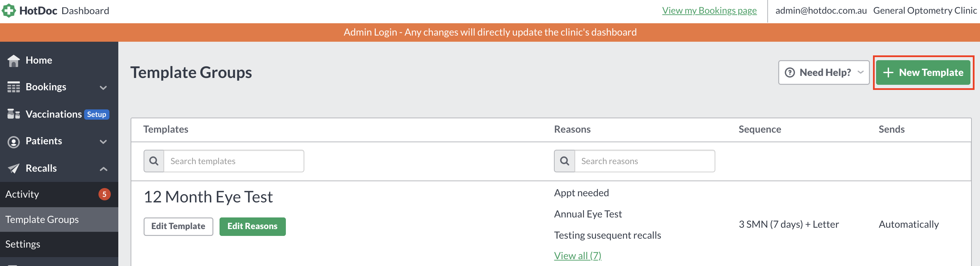Open the Activity recalls menu item
The width and height of the screenshot is (980, 266).
tap(59, 194)
